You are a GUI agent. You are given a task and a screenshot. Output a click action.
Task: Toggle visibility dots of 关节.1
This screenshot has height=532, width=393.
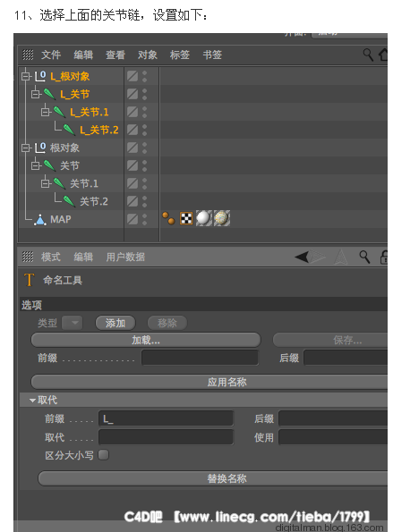click(x=144, y=183)
